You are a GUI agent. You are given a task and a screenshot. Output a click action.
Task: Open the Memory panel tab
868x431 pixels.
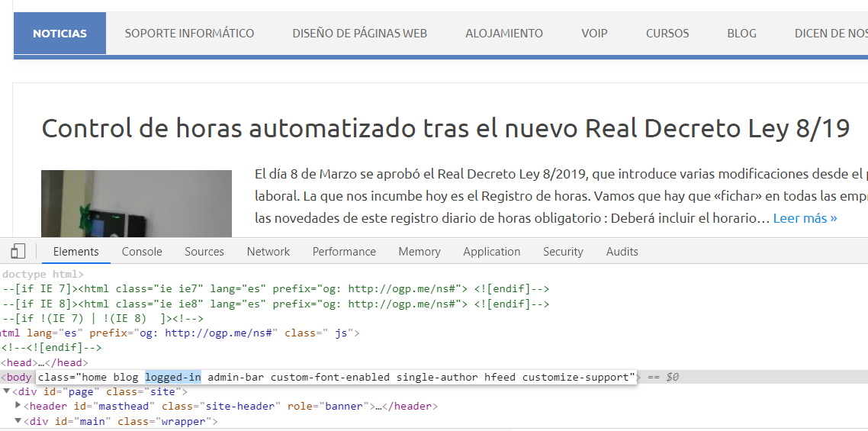[x=420, y=252]
